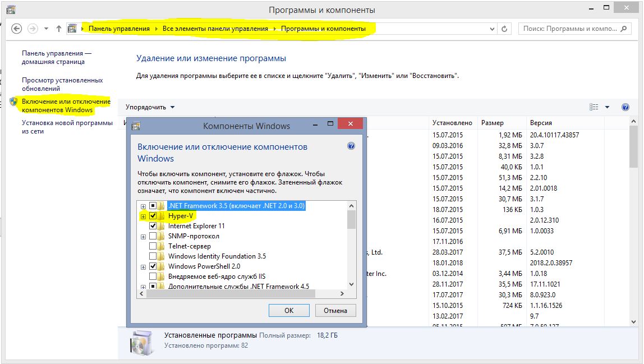644x364 pixels.
Task: Select 'Internet Explorer 11' item label
Action: point(196,226)
